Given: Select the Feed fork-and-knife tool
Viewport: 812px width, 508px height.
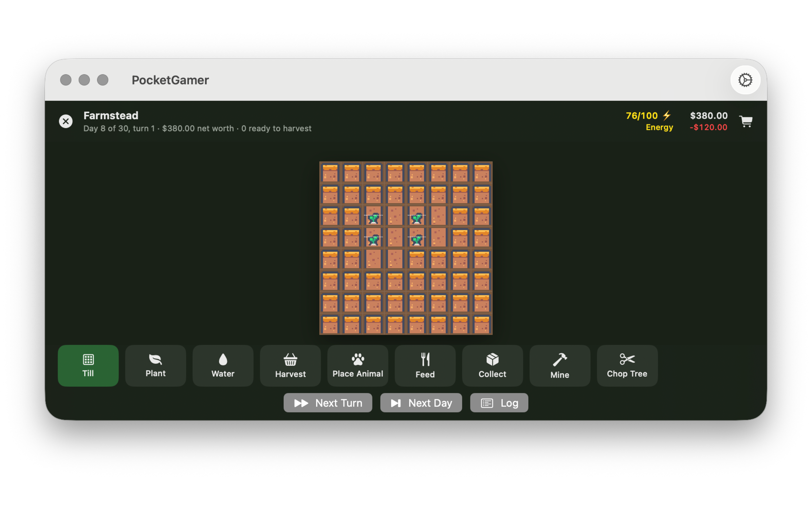Looking at the screenshot, I should 425,365.
